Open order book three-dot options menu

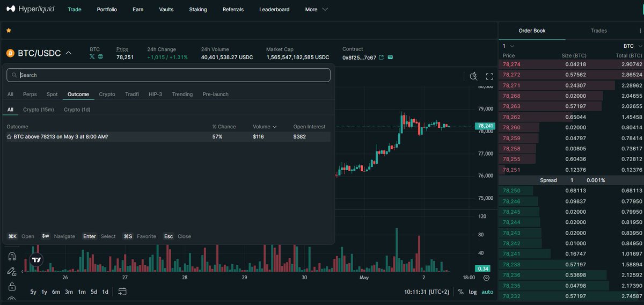(640, 31)
